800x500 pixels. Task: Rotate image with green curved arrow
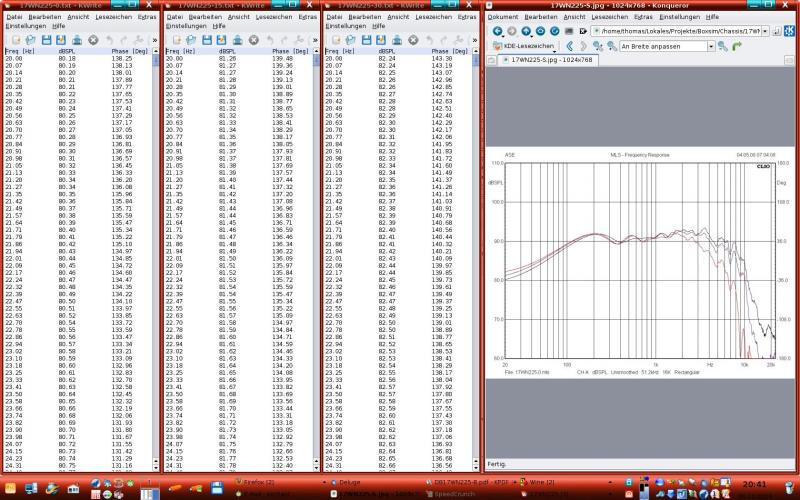(737, 46)
